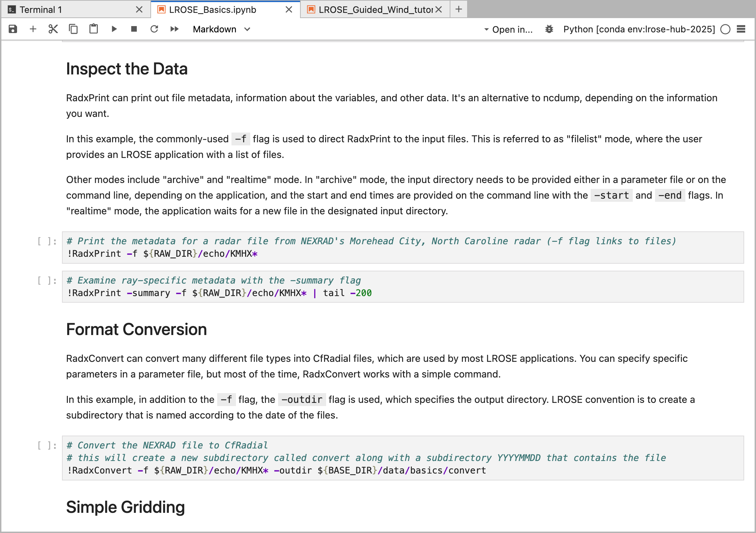
Task: Paste cell from the clipboard
Action: tap(93, 29)
